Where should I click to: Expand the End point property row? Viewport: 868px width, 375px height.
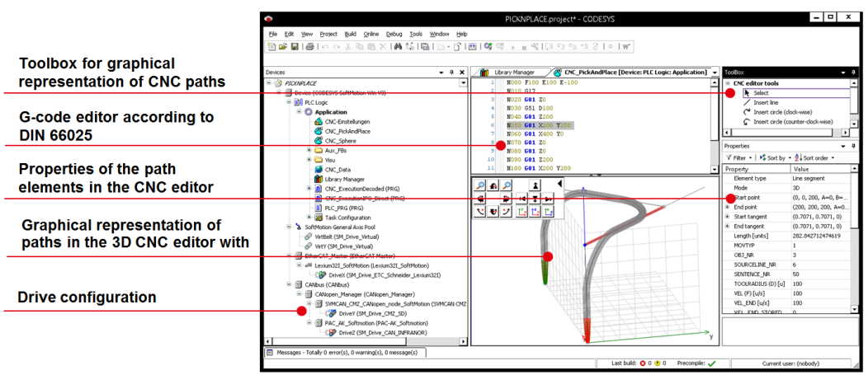pos(727,207)
